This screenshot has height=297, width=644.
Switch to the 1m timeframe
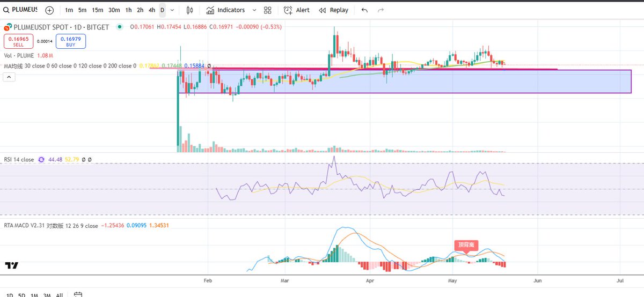point(70,10)
